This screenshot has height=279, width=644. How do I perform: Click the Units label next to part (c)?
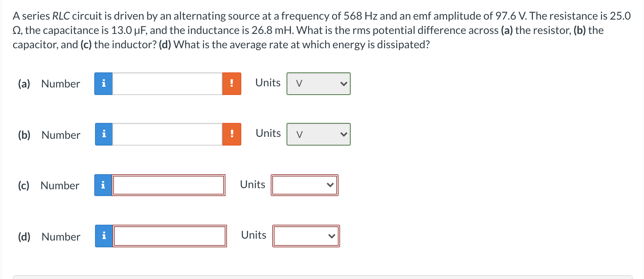coord(252,184)
